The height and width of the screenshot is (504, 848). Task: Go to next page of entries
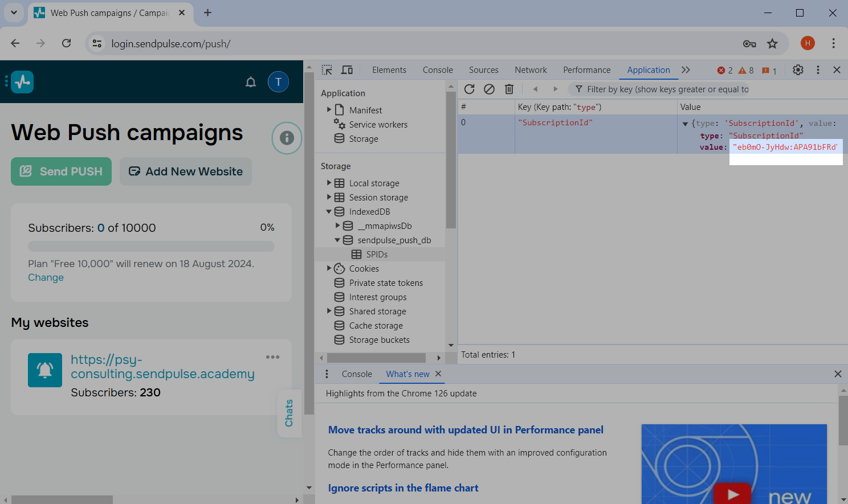coord(556,89)
